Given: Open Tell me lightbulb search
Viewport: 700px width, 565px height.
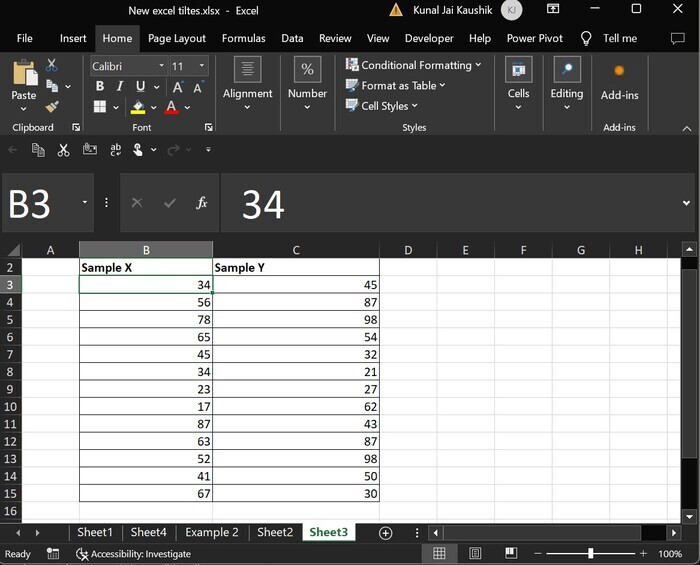Looking at the screenshot, I should pos(586,38).
